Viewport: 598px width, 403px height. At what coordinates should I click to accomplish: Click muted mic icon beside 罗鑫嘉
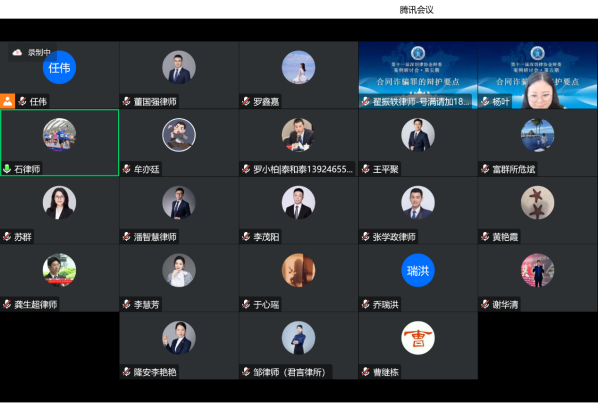246,101
